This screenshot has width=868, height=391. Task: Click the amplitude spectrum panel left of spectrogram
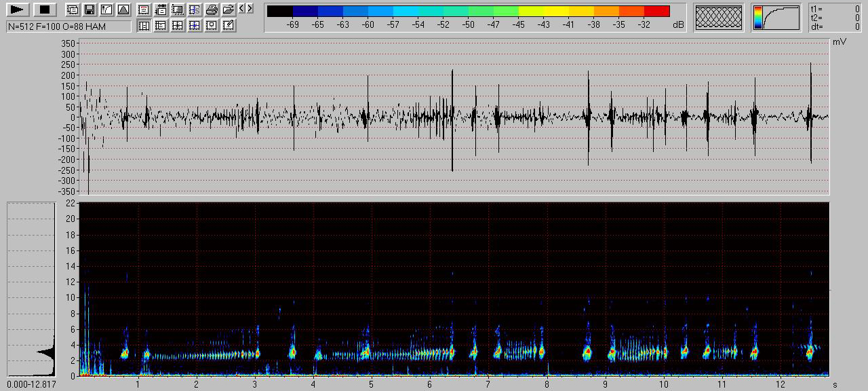click(31, 288)
